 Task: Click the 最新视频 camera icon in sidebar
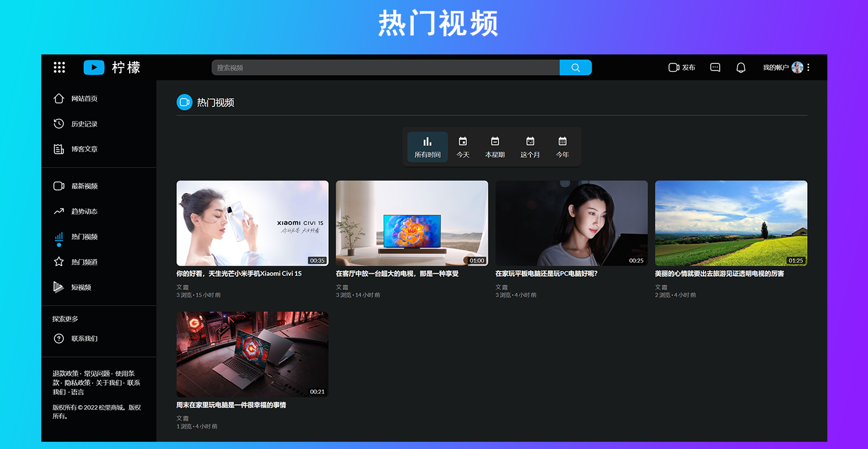59,186
